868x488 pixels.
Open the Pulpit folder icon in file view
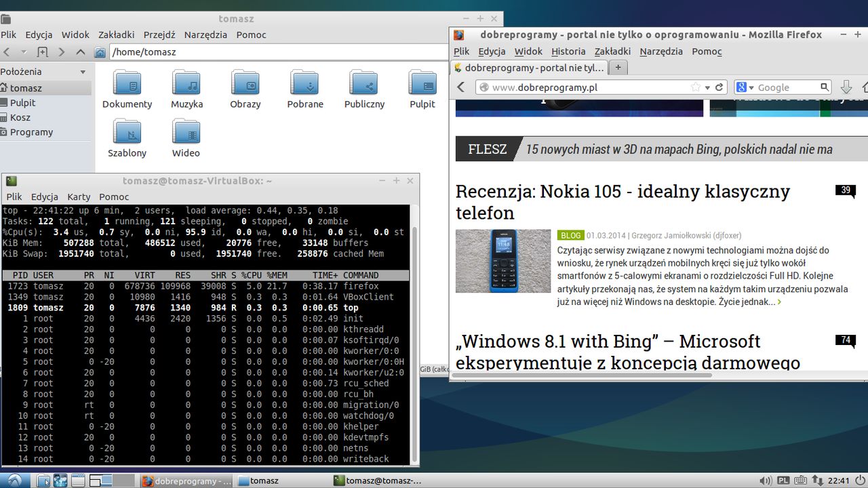(422, 89)
